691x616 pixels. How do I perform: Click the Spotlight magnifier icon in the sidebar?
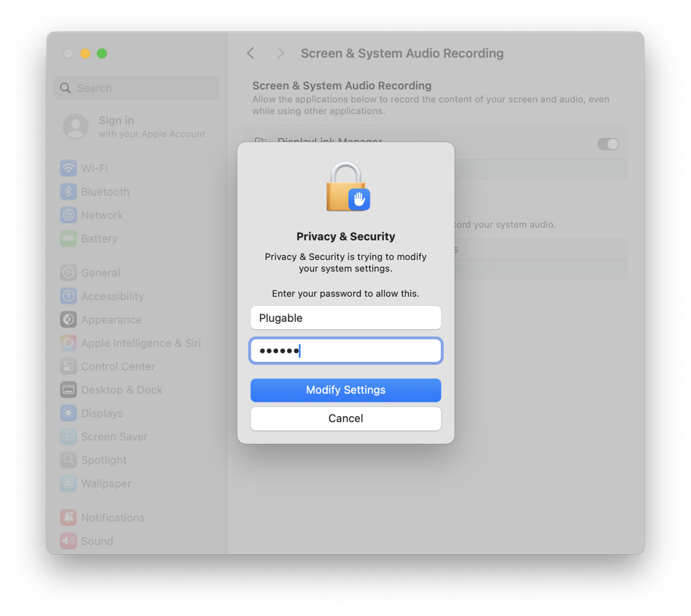coord(68,460)
